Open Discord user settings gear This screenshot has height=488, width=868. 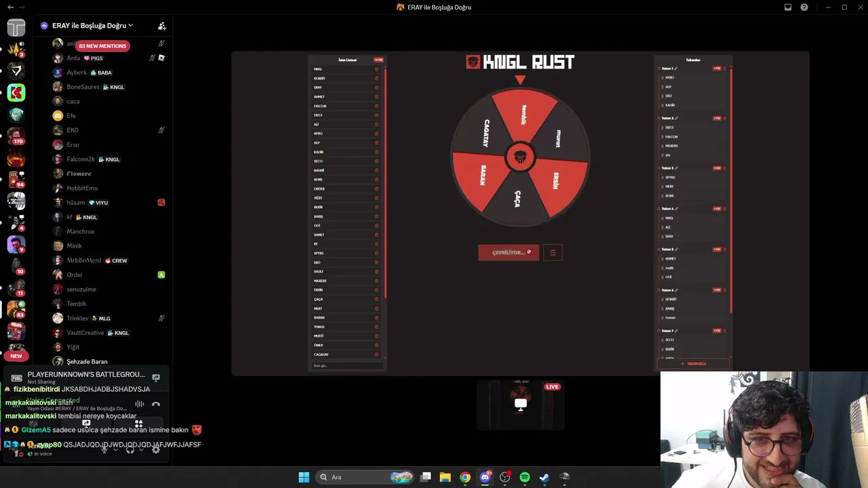156,449
